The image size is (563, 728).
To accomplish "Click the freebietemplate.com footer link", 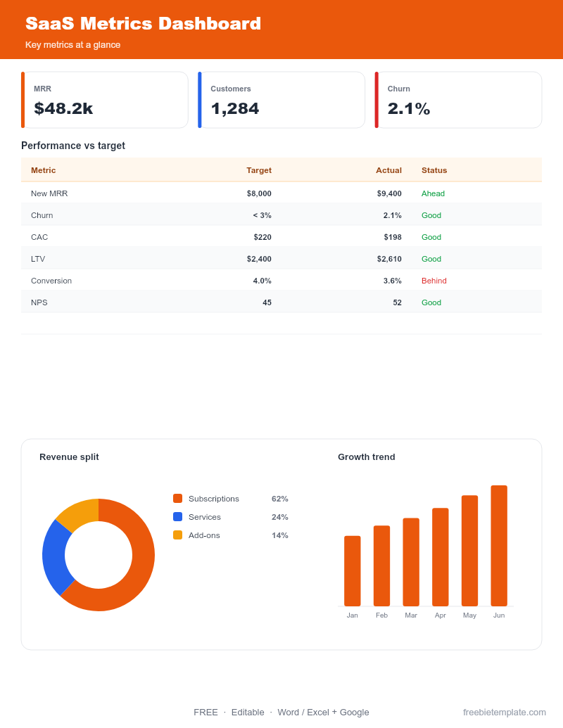I will 505,713.
